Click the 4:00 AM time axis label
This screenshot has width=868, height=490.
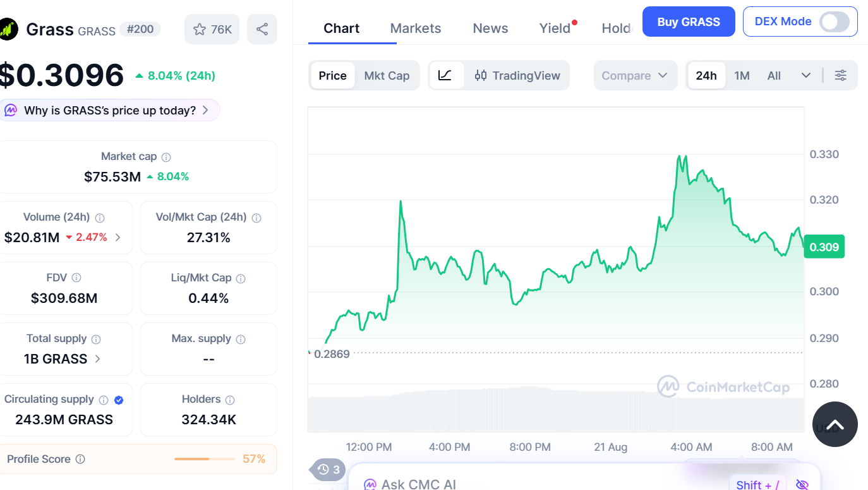tap(691, 447)
